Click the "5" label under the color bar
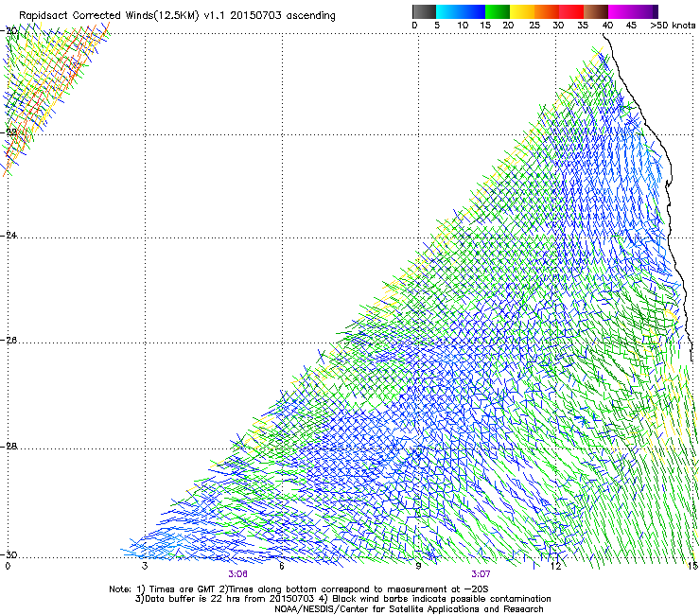 [437, 26]
